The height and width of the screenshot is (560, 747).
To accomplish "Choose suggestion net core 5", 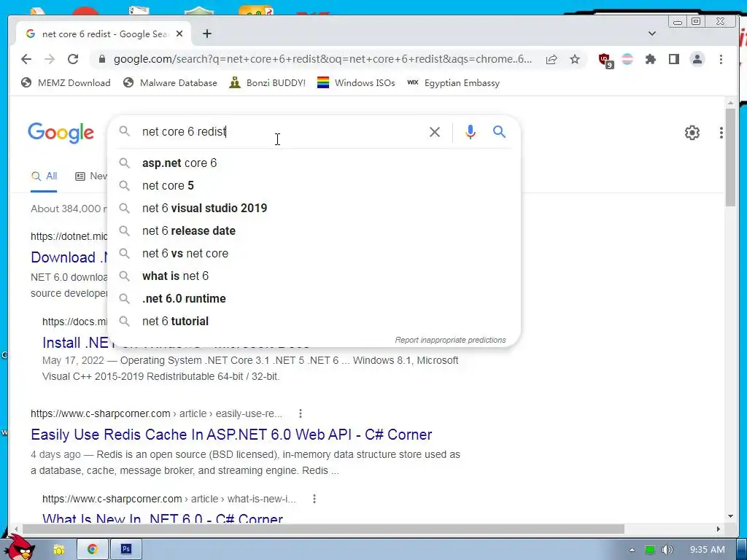I will coord(314,186).
